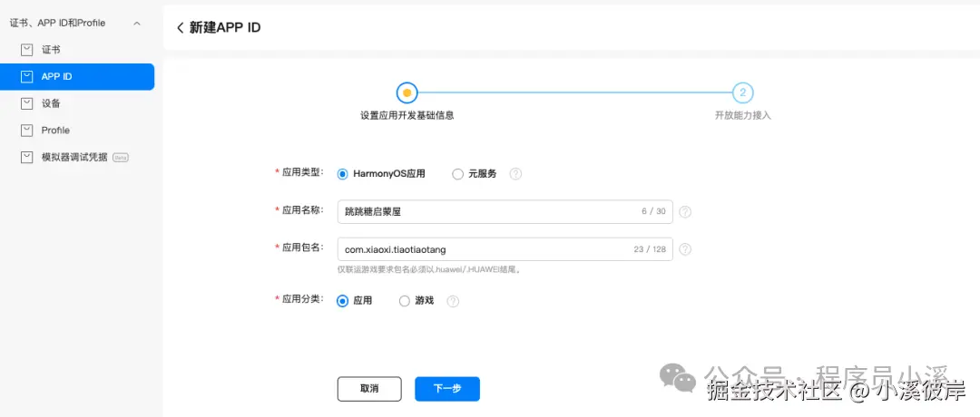
Task: Click step 2 开放能力接入 in progress bar
Action: click(742, 92)
